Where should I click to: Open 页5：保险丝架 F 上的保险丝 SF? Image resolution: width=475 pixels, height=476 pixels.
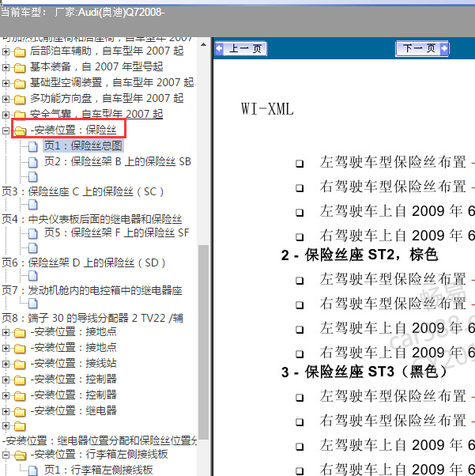(116, 232)
